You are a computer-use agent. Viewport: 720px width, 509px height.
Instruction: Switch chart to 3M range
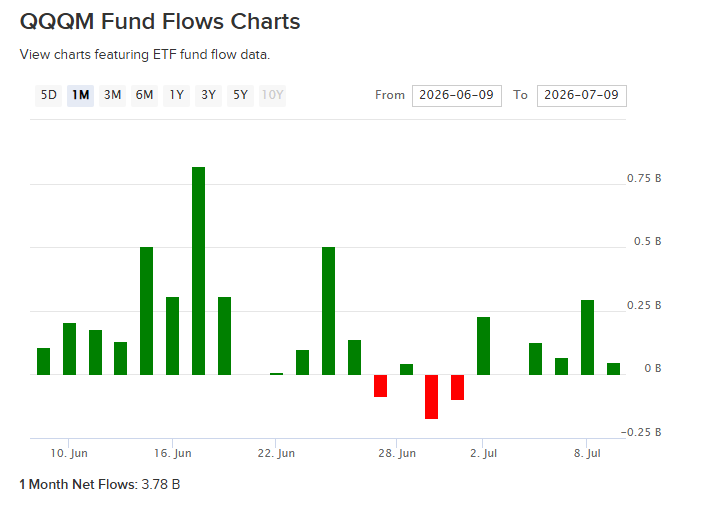tap(112, 95)
